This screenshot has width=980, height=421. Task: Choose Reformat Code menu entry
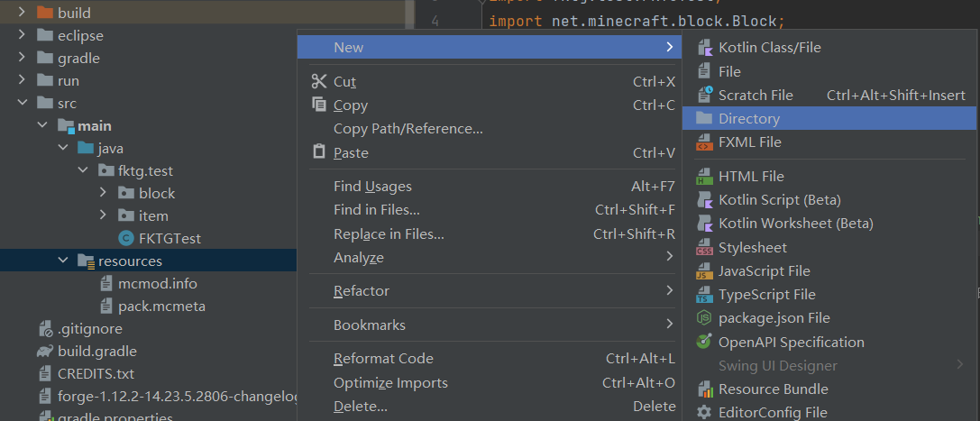click(383, 359)
